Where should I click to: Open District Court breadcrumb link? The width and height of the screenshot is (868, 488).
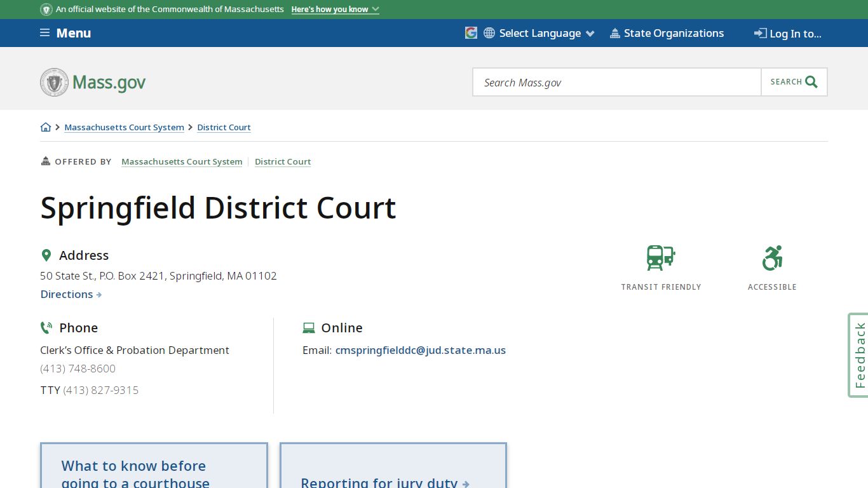(224, 127)
